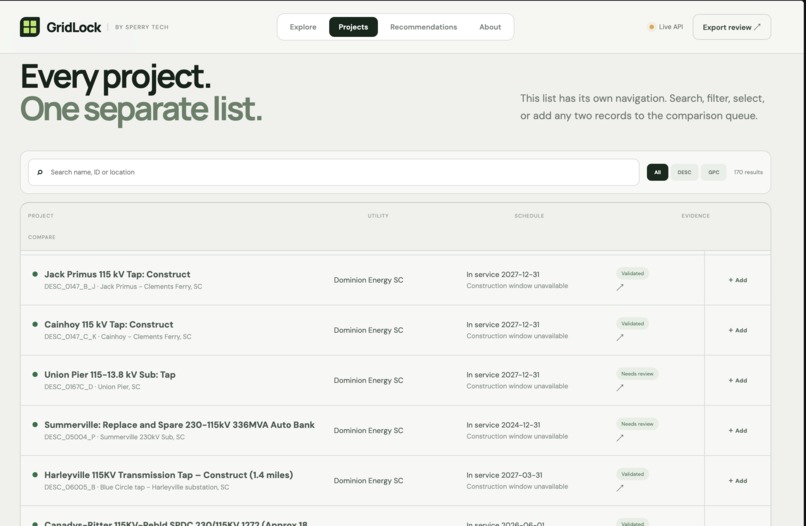
Task: Switch to the Projects tab
Action: coord(353,27)
